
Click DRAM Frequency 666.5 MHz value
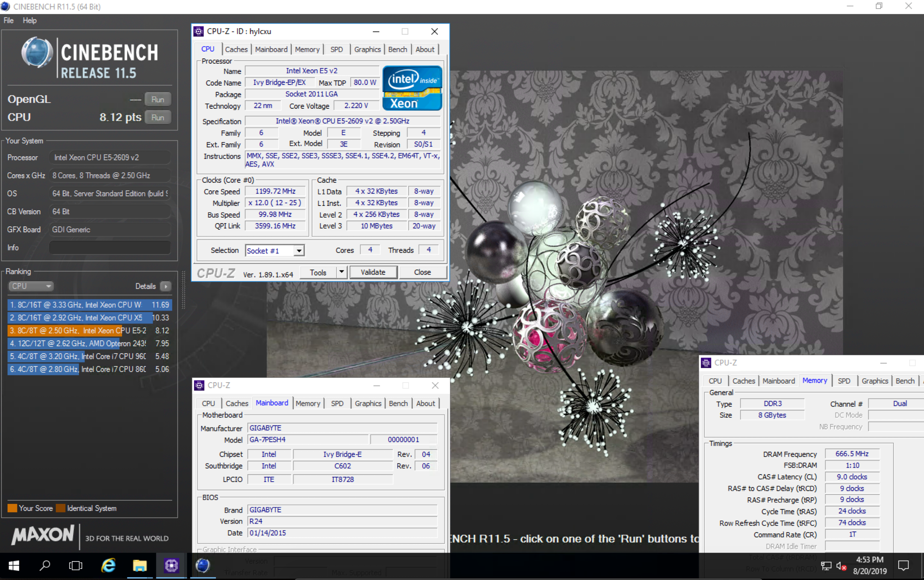852,454
